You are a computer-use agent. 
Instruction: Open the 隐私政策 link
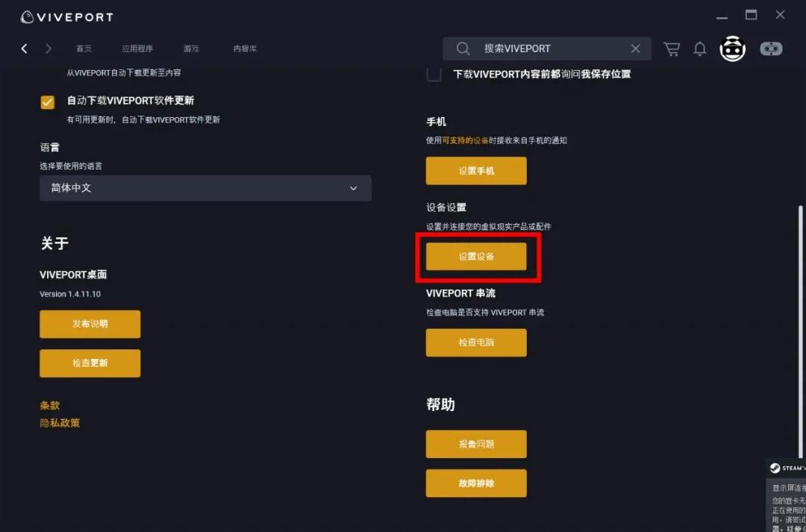pyautogui.click(x=60, y=422)
